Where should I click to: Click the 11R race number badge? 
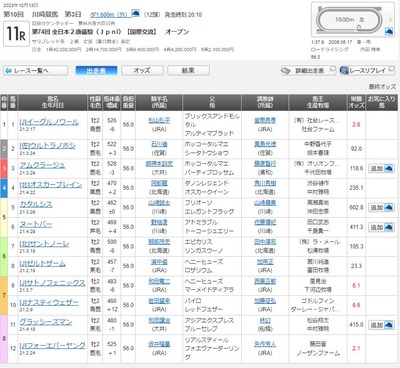tap(16, 34)
